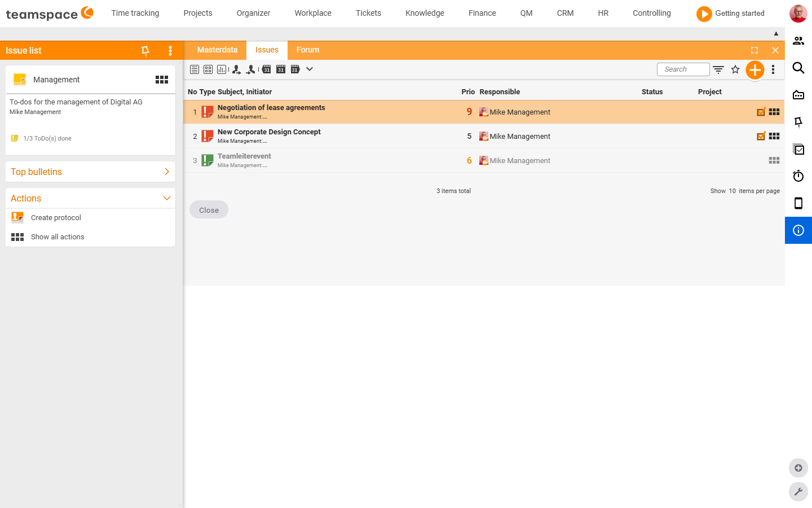Open the user profile avatar
Screen dimensions: 812x508
[798, 14]
